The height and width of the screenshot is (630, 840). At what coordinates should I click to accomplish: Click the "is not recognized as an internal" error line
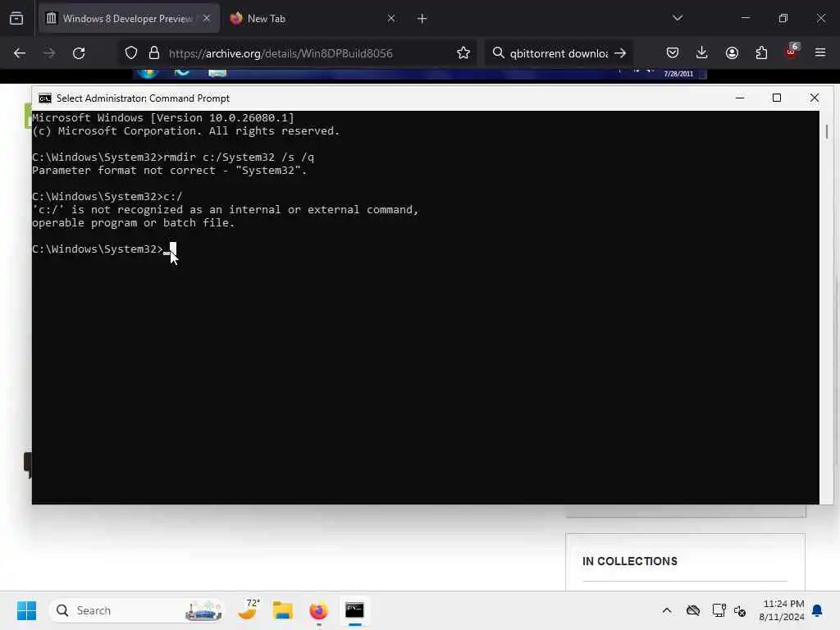(x=225, y=209)
